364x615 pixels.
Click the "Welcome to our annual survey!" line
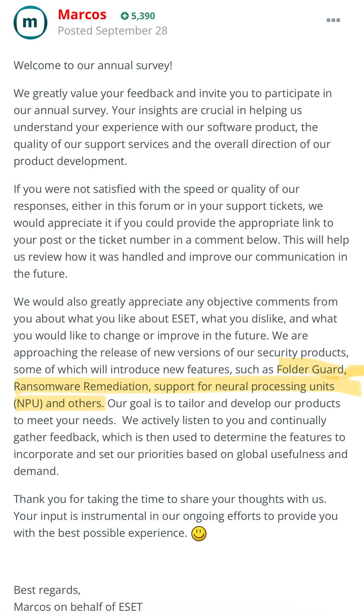pyautogui.click(x=93, y=66)
